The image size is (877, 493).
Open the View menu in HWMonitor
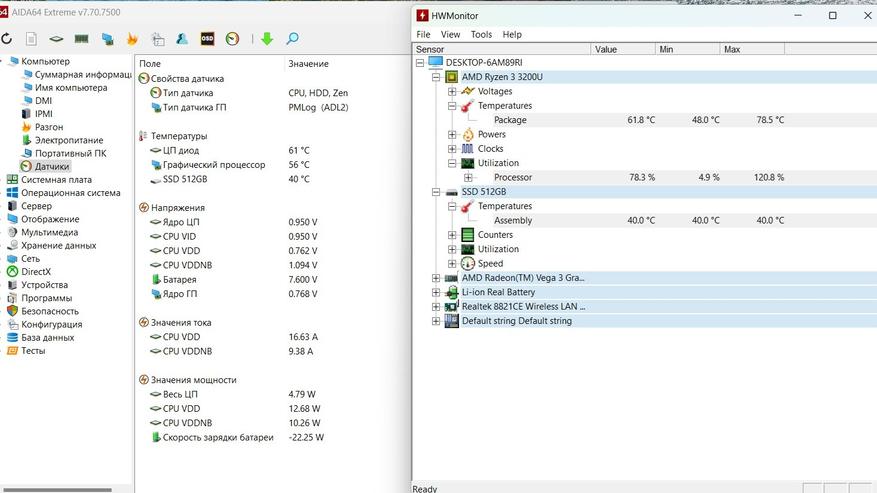(x=450, y=34)
